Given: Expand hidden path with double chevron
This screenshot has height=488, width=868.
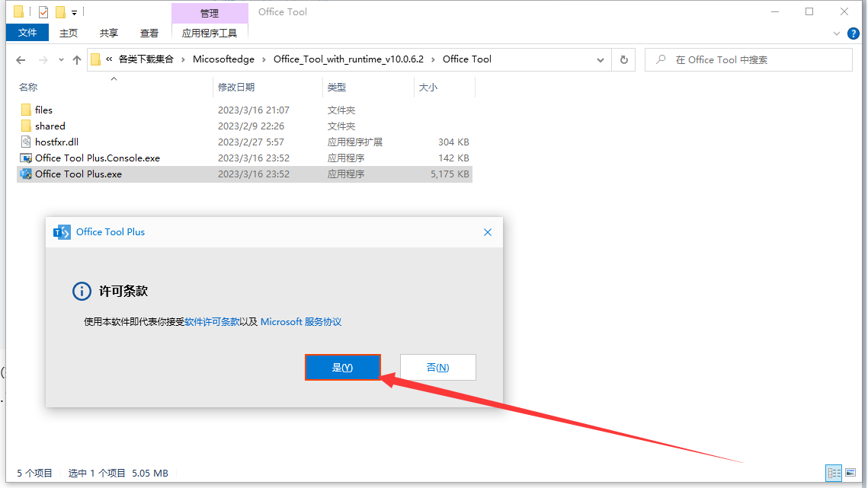Looking at the screenshot, I should click(x=109, y=59).
